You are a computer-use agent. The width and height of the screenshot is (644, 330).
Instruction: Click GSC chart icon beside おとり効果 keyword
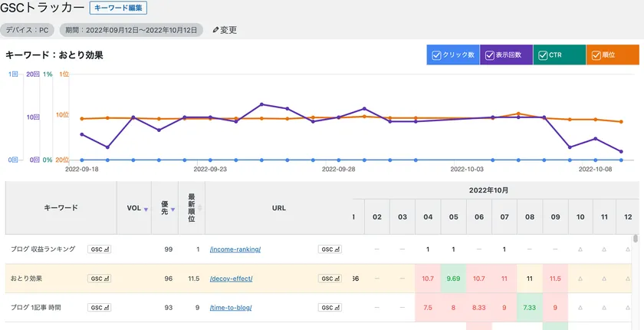click(x=100, y=279)
